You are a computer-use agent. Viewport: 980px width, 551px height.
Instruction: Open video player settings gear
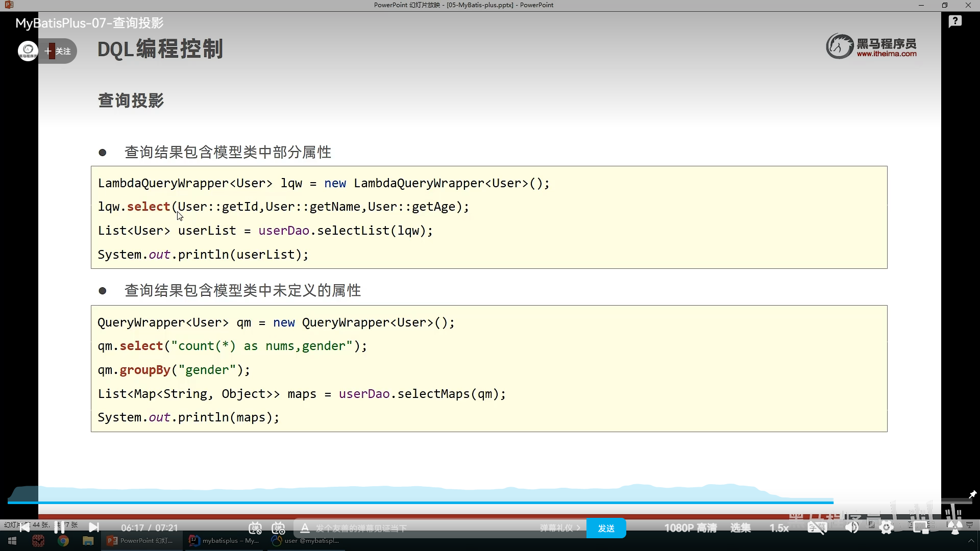(x=887, y=528)
